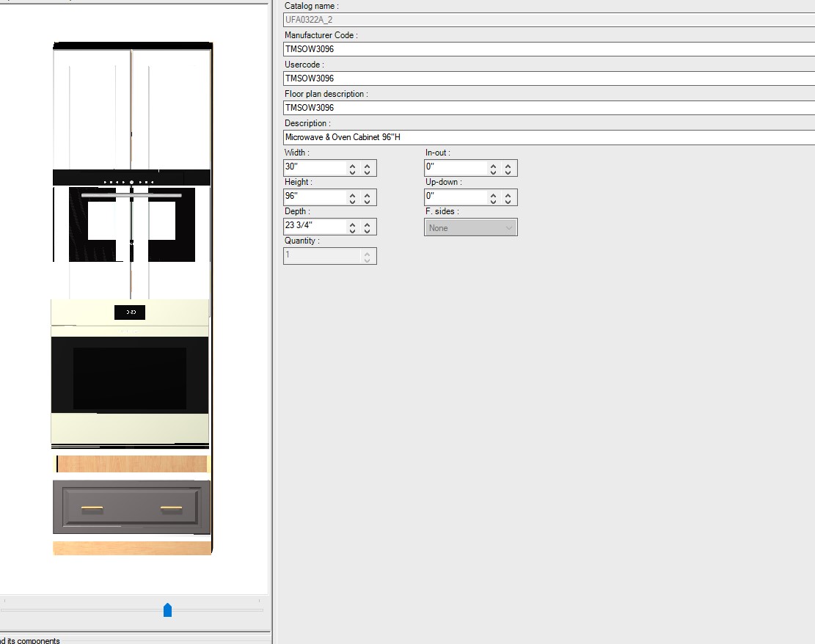Click the Depth value field showing 23 3/4"
This screenshot has width=815, height=644.
tap(315, 226)
